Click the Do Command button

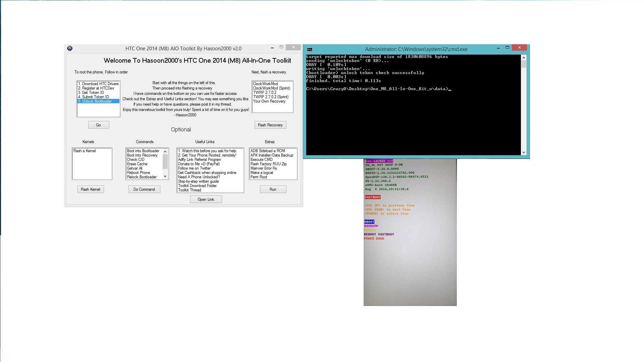click(144, 189)
